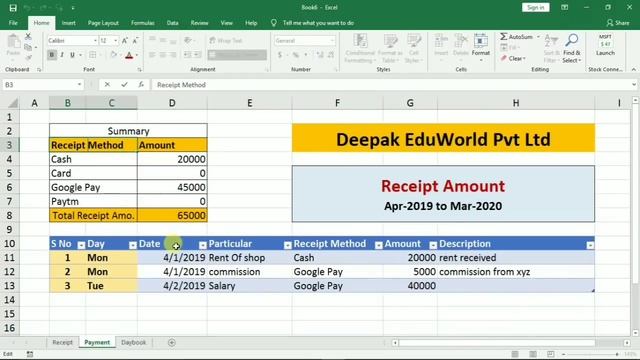Click the Sign in button
Screen dimensions: 640x360
(x=536, y=7)
